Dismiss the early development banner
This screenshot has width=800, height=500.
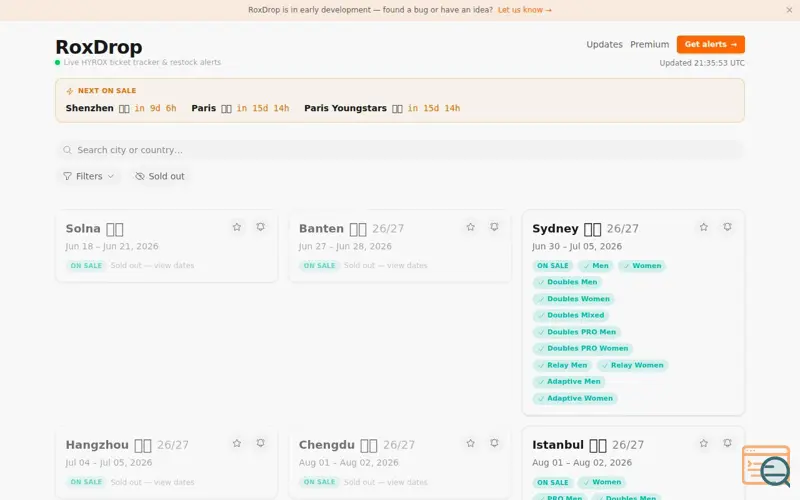[789, 10]
